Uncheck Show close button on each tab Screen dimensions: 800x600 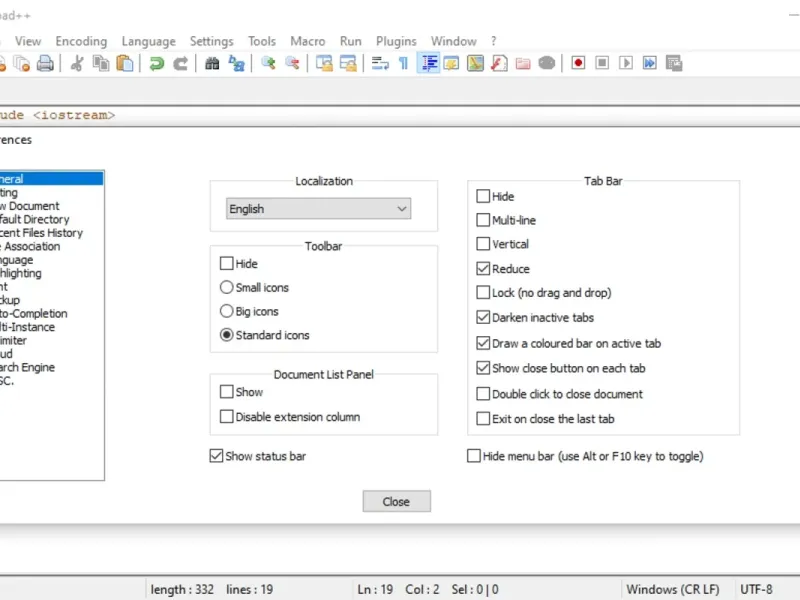point(483,368)
